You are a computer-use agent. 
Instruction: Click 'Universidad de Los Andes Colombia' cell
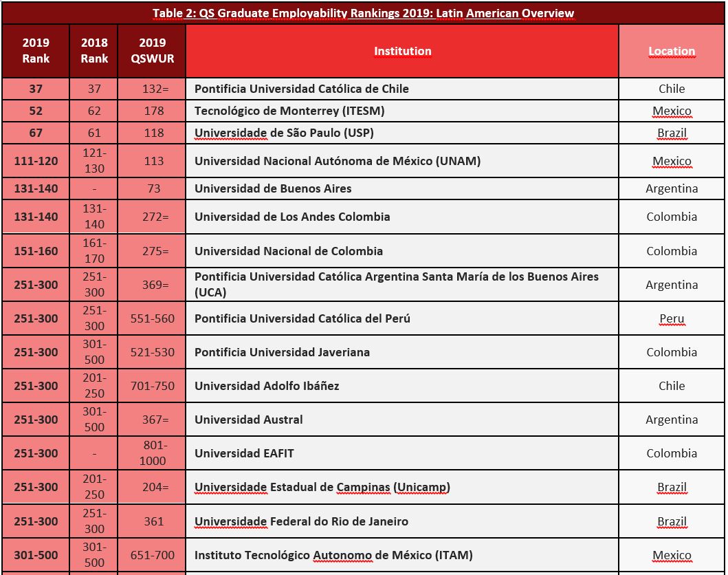click(402, 217)
